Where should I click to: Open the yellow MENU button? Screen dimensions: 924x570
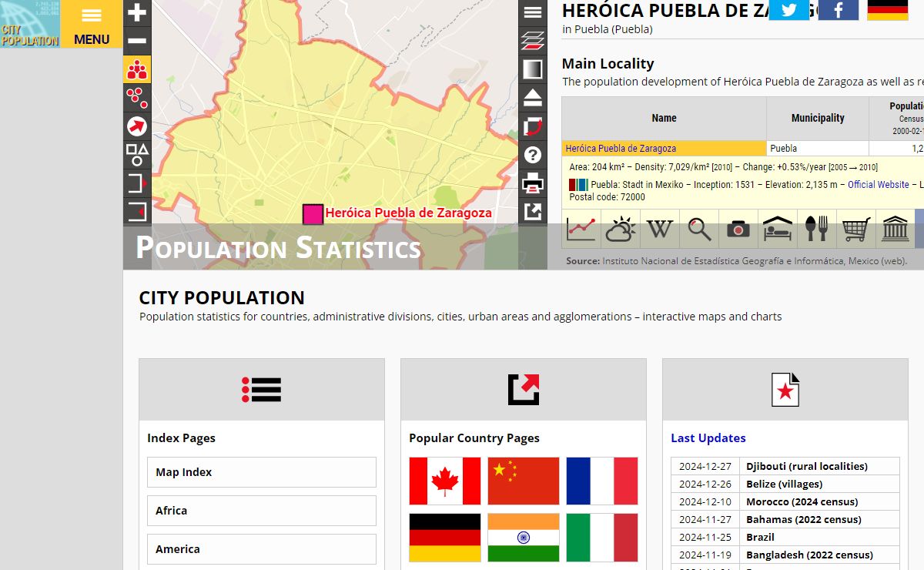click(92, 24)
